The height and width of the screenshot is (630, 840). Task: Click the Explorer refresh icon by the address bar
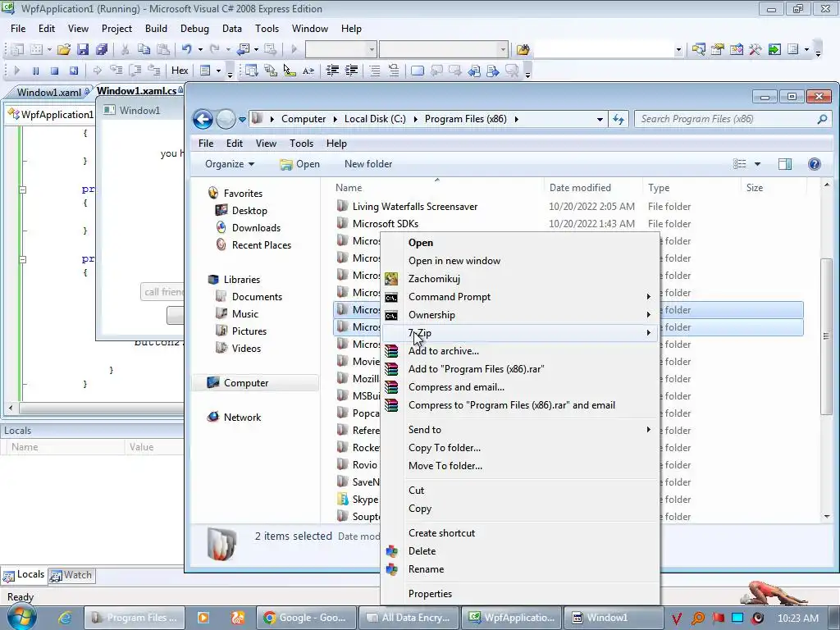[619, 119]
